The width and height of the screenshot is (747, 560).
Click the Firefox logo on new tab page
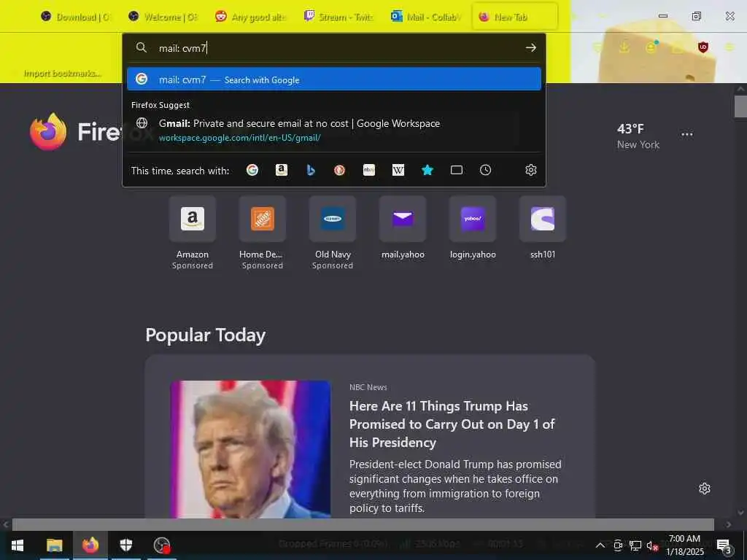48,131
